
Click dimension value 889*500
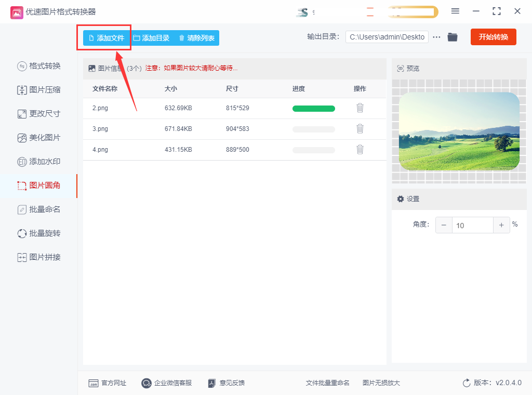[237, 149]
